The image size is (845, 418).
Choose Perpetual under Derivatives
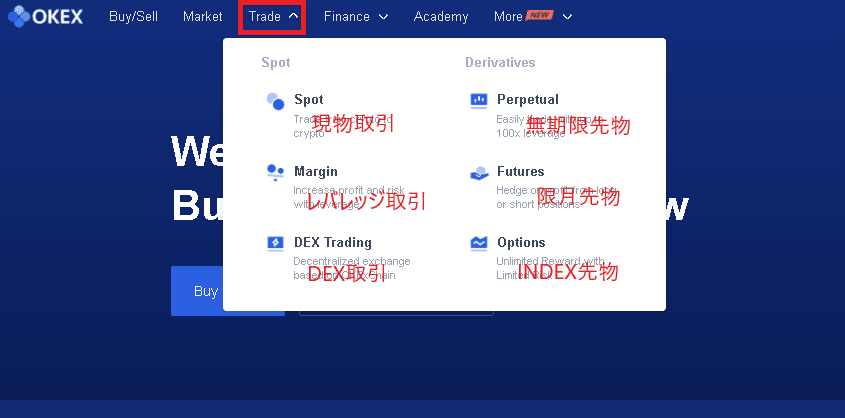[528, 100]
